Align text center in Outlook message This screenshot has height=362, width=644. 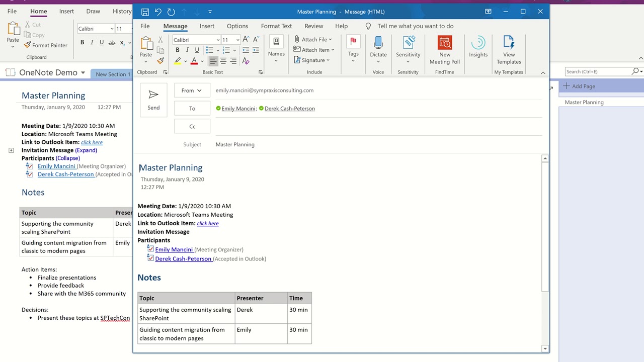pos(223,61)
